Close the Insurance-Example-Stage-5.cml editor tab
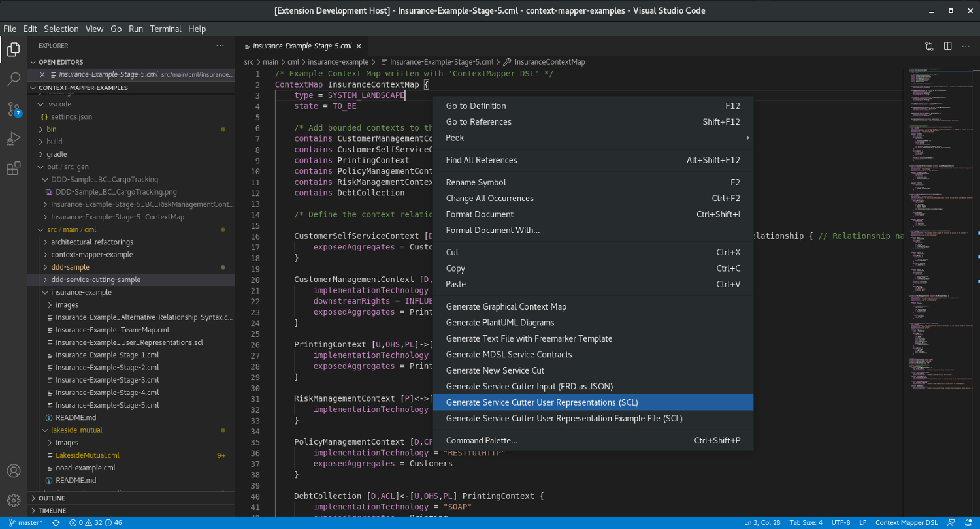Screen dimensions: 980x529 click(x=359, y=46)
